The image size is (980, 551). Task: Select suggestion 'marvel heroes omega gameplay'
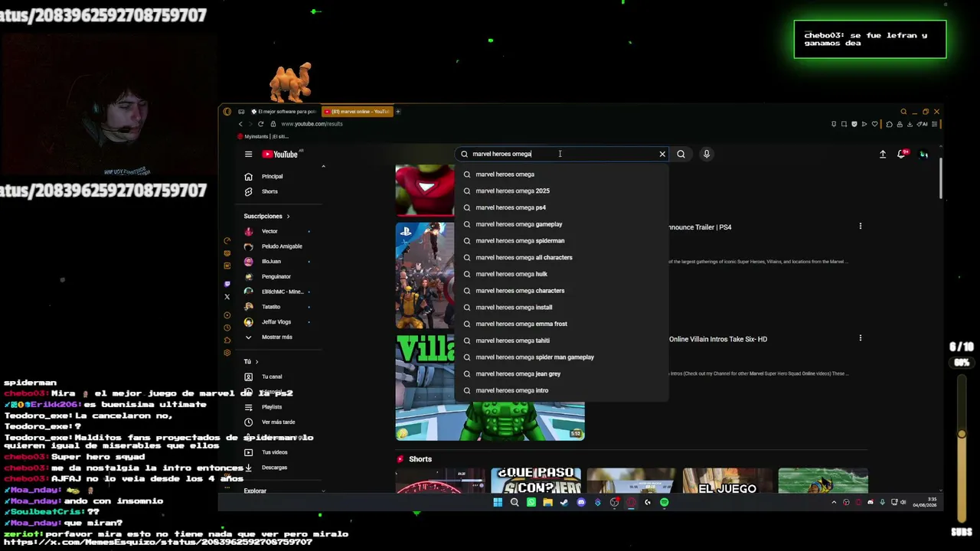[561, 224]
